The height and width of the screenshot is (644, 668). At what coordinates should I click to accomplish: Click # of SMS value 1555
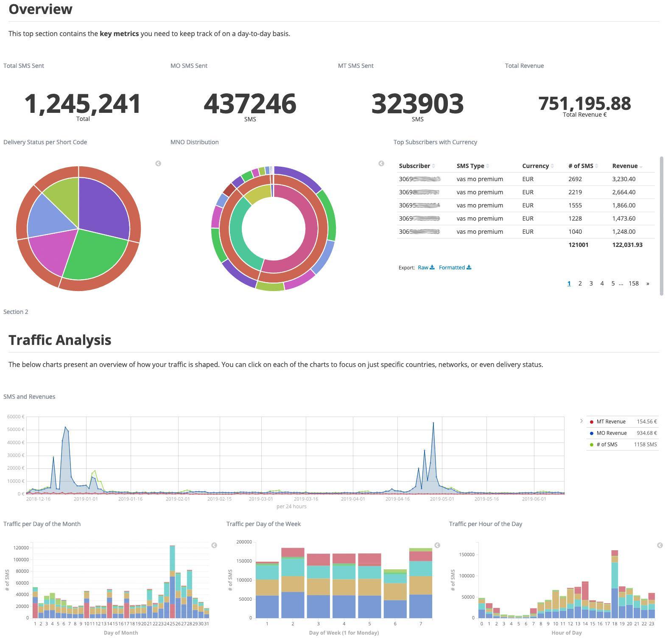point(575,205)
